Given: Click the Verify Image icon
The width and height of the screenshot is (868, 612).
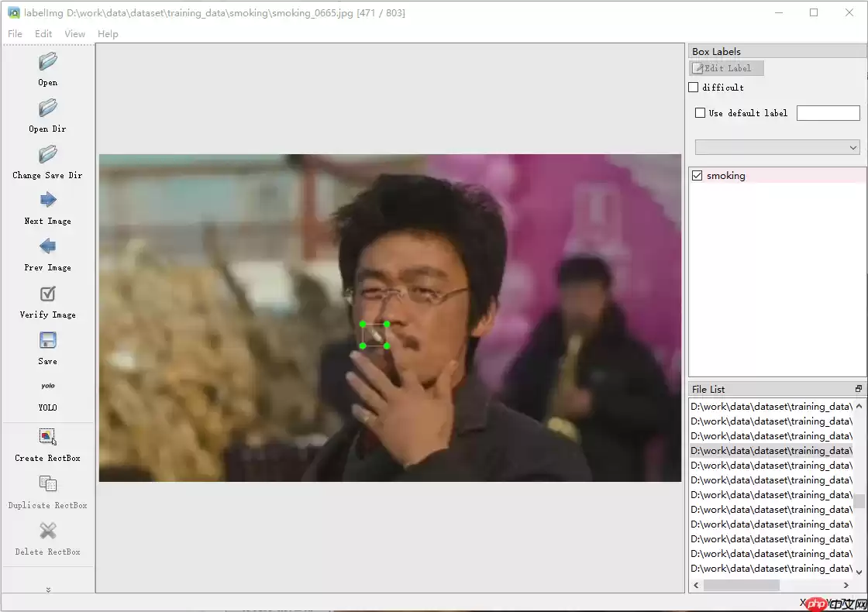Looking at the screenshot, I should tap(47, 294).
